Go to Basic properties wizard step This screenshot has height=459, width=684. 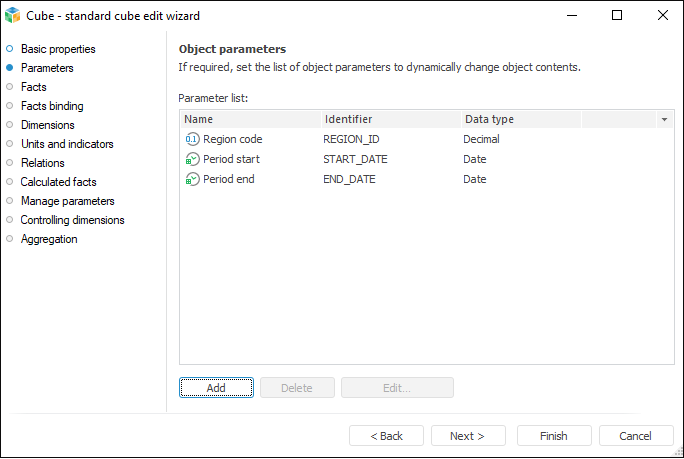click(58, 49)
